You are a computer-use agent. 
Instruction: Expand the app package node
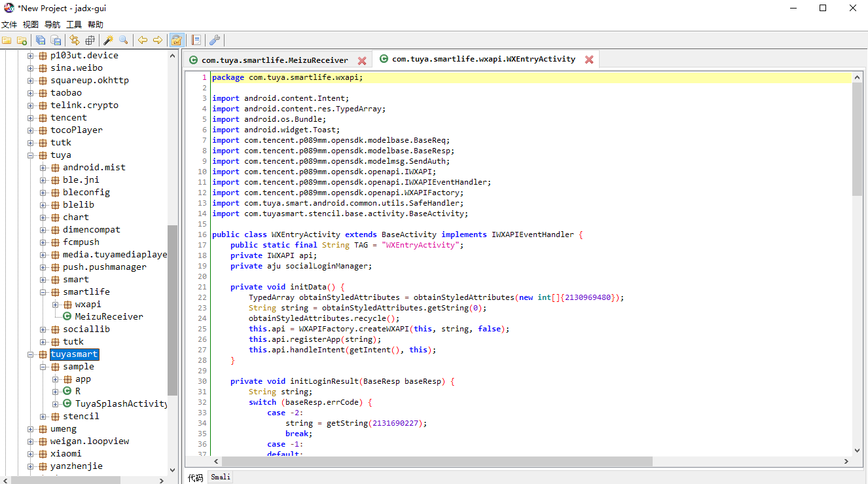click(x=55, y=379)
